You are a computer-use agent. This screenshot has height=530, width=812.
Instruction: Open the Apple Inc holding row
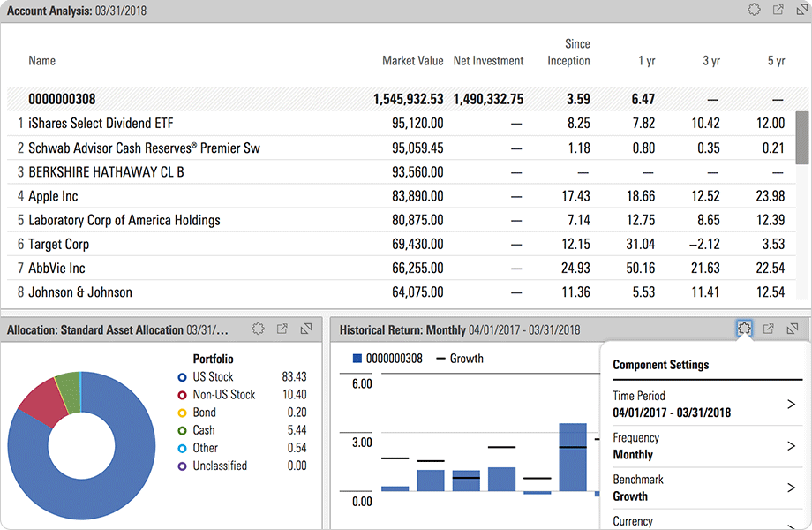coord(53,196)
